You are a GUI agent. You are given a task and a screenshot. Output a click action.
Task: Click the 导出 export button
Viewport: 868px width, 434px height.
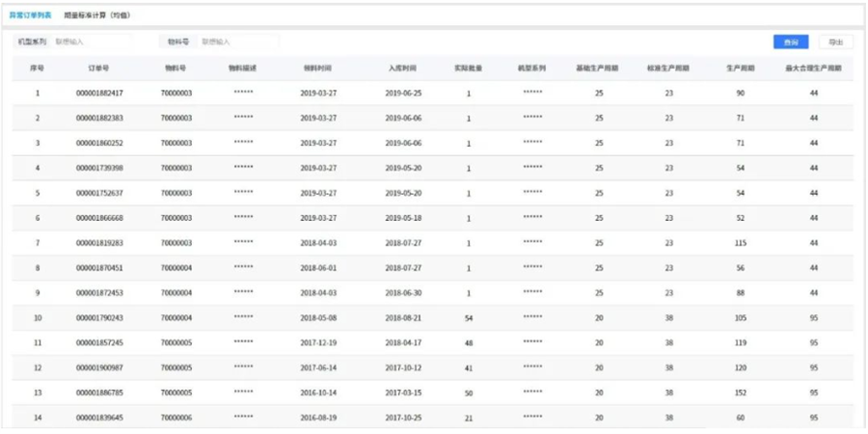click(835, 42)
